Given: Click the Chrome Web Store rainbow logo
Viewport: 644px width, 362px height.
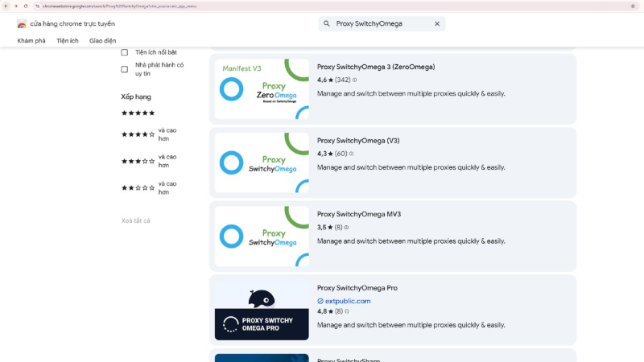Looking at the screenshot, I should [x=22, y=24].
